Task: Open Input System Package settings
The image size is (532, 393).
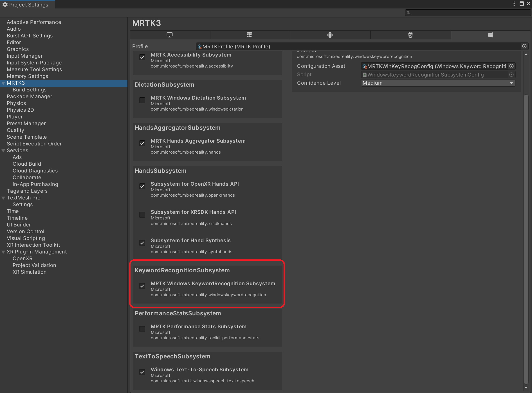Action: tap(34, 63)
